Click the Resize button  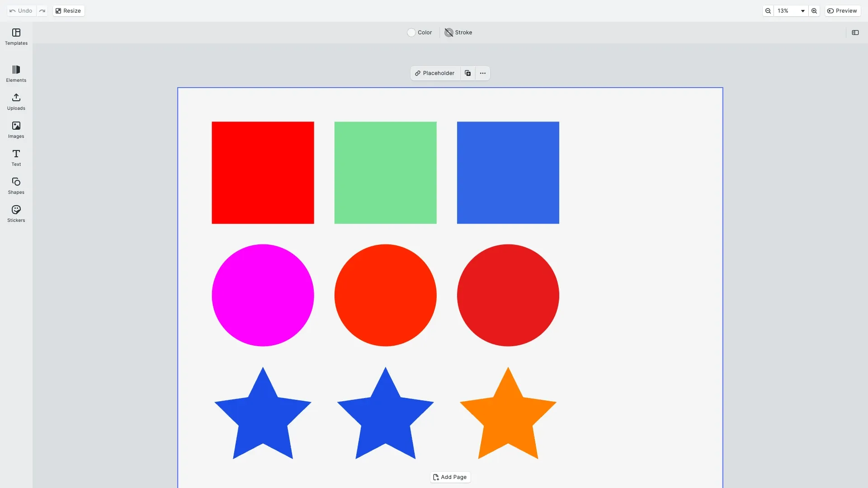[x=68, y=11]
